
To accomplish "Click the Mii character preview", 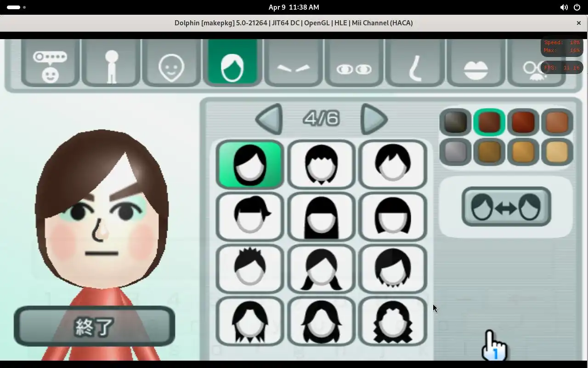I will 102,244.
